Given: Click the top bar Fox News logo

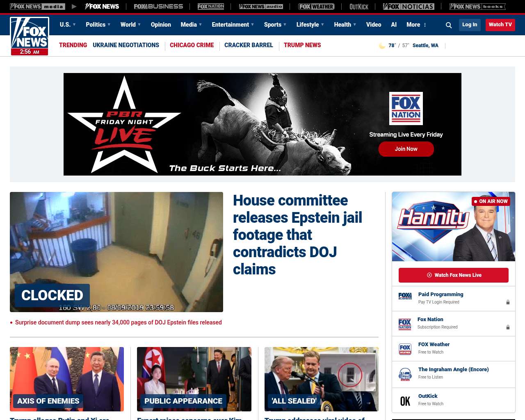Looking at the screenshot, I should (102, 7).
